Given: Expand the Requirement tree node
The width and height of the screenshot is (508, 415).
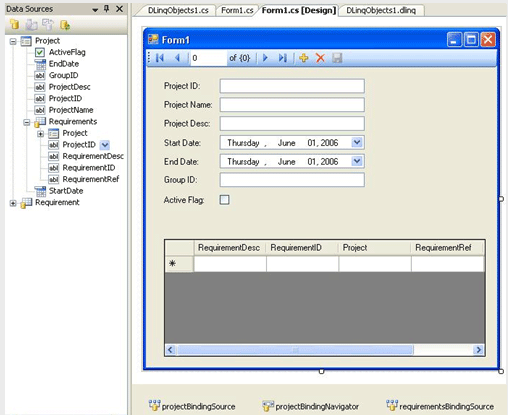Looking at the screenshot, I should pyautogui.click(x=13, y=203).
